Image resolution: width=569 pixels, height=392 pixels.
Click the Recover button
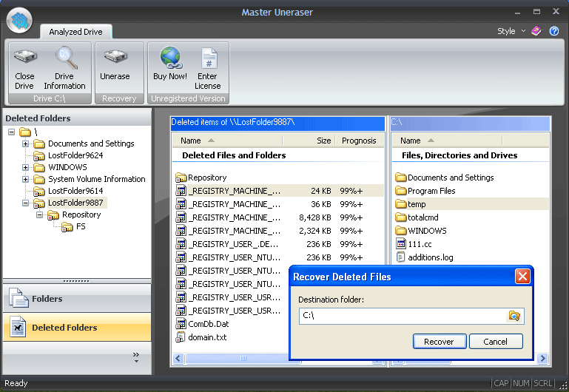[x=440, y=342]
